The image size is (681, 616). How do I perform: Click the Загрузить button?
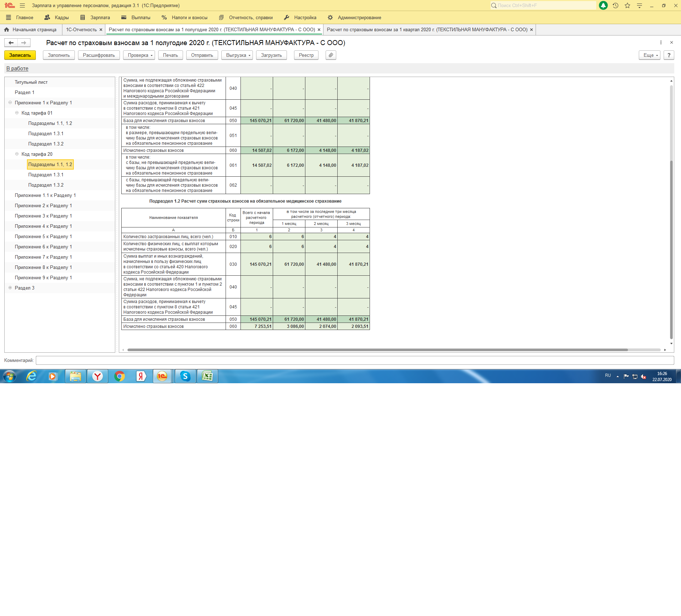[271, 55]
